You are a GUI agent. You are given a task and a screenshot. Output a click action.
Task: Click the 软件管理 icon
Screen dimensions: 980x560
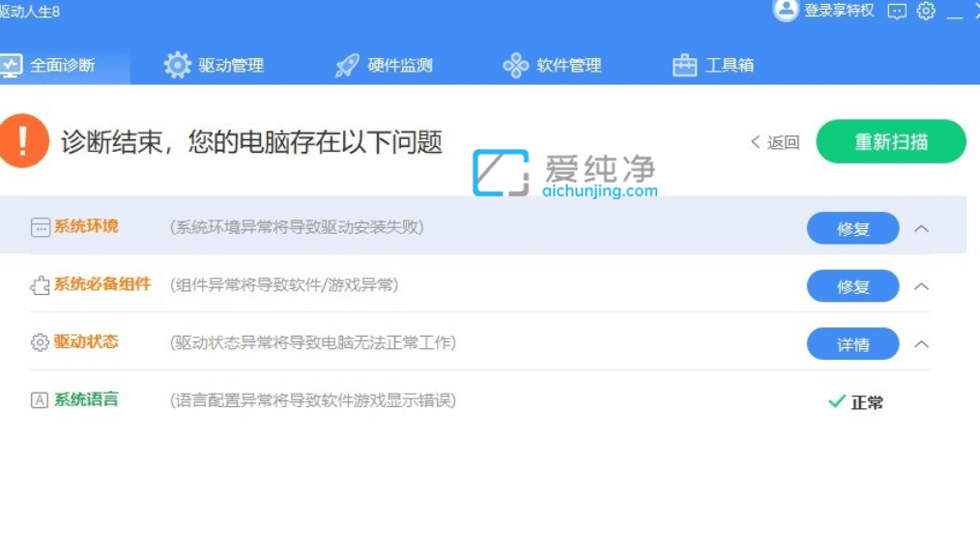(x=515, y=64)
